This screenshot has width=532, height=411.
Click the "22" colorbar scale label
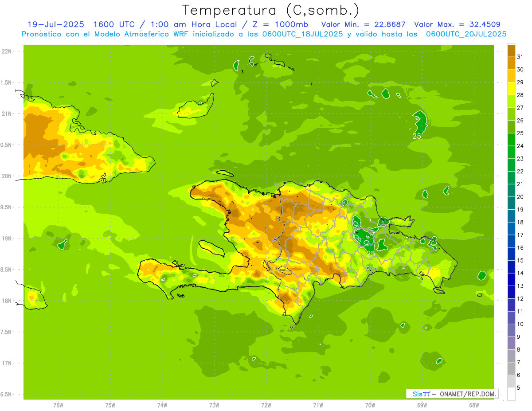coord(520,171)
